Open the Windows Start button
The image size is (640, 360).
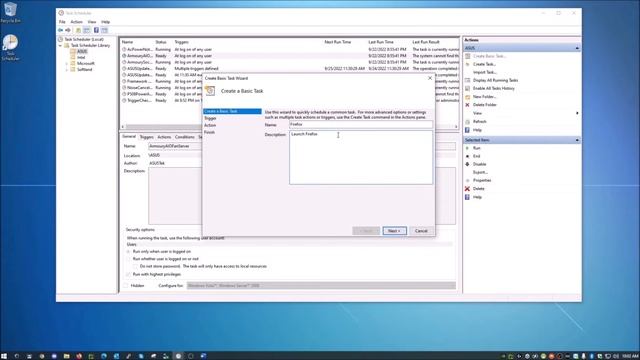point(4,356)
